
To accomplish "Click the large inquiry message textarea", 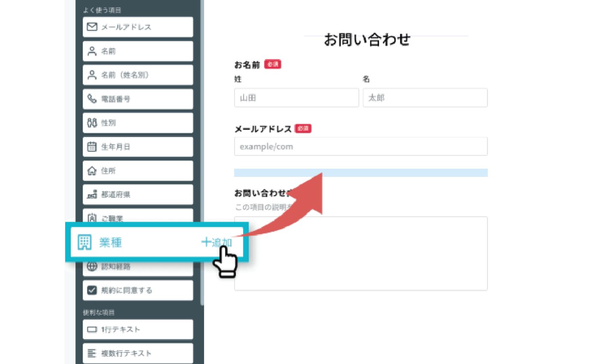I will point(361,254).
